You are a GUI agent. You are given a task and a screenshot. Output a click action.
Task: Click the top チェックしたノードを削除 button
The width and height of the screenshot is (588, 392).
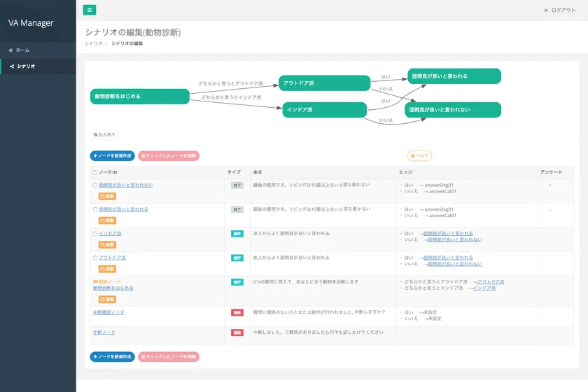coord(169,156)
